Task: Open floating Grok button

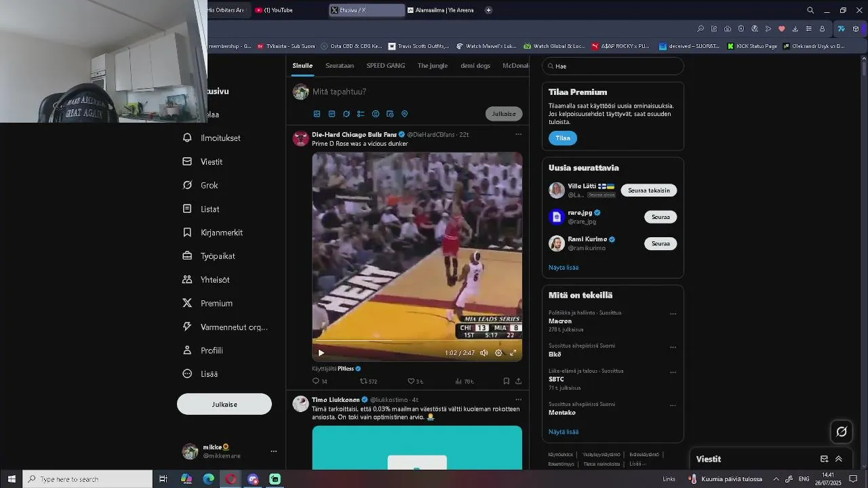Action: [x=842, y=431]
